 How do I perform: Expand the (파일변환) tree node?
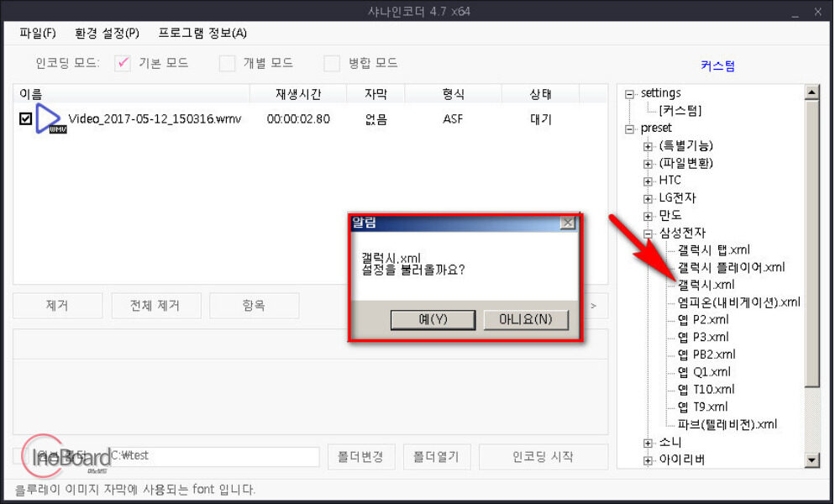pyautogui.click(x=648, y=164)
